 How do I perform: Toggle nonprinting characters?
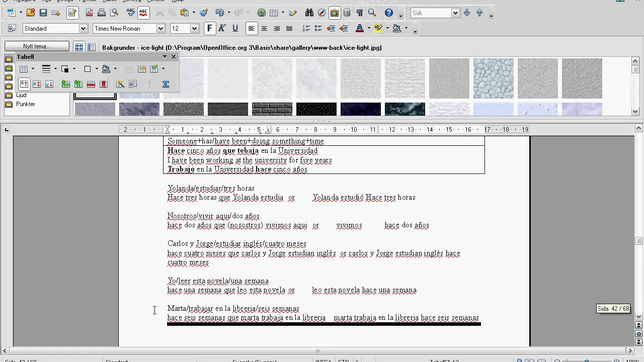tap(359, 13)
